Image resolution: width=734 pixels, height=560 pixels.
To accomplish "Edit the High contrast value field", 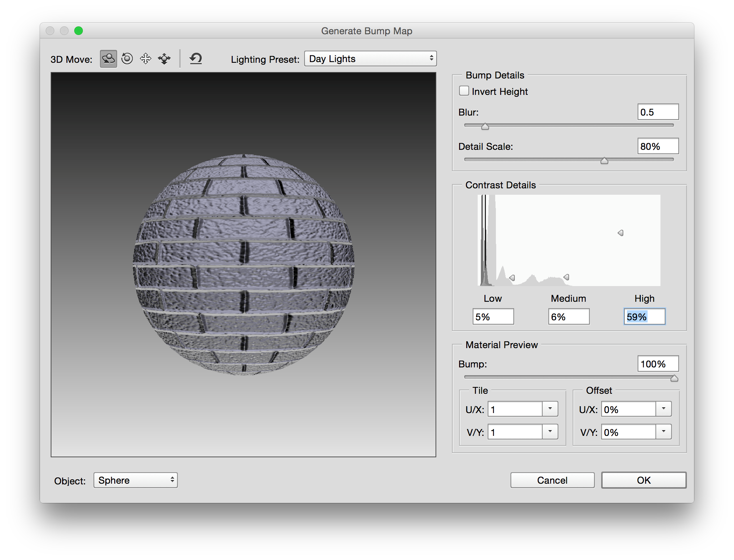I will point(644,317).
